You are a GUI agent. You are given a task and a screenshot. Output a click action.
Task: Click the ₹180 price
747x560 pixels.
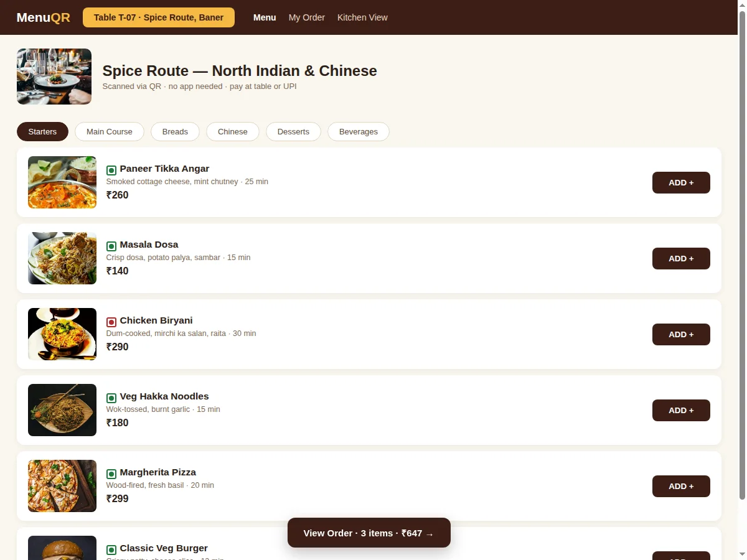pos(118,423)
